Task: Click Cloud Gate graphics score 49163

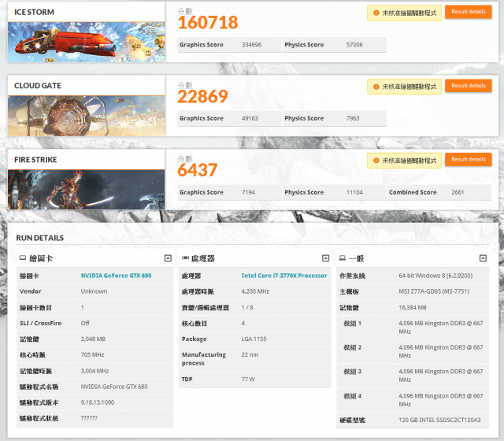Action: click(x=250, y=118)
